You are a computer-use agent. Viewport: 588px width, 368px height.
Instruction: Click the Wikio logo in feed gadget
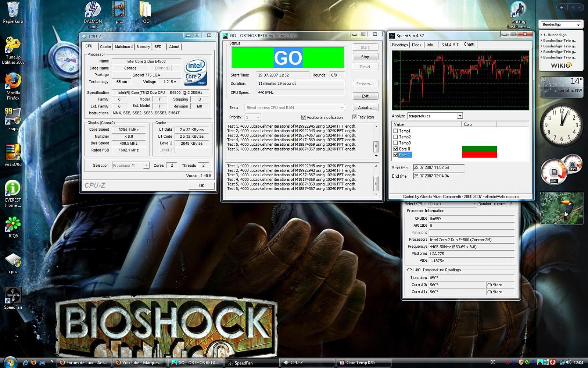pyautogui.click(x=561, y=65)
